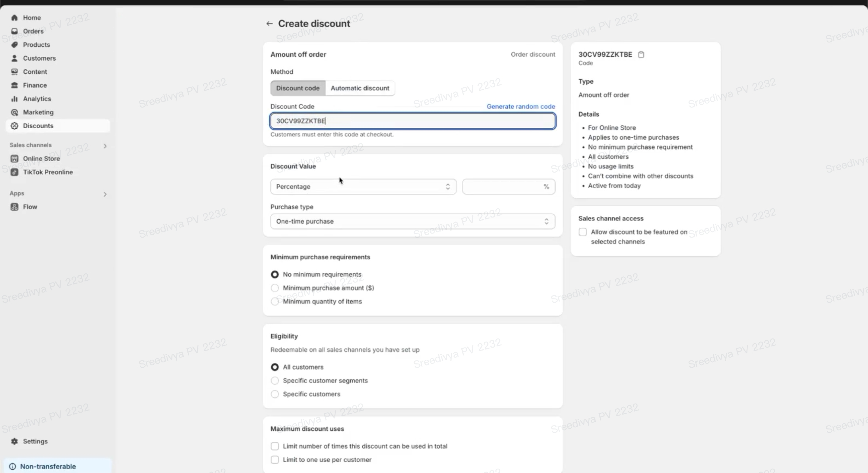Open Analytics bar chart icon

pos(14,99)
